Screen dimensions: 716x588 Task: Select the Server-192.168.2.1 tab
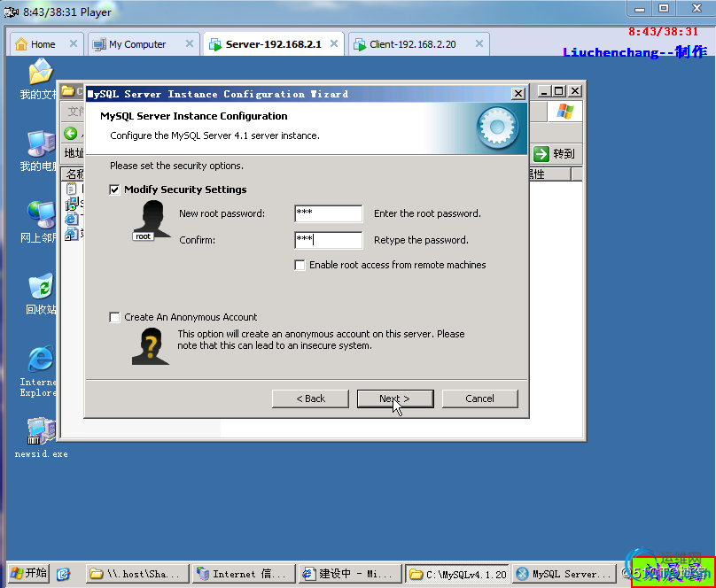(x=273, y=44)
